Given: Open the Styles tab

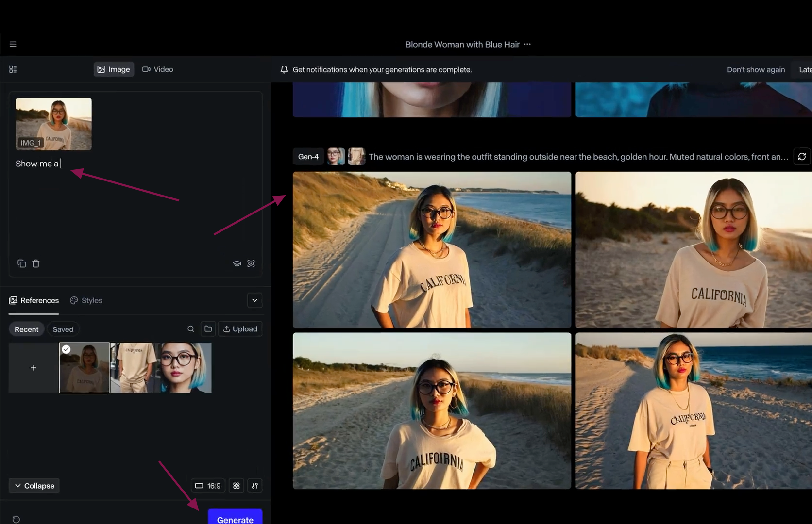Looking at the screenshot, I should point(86,300).
